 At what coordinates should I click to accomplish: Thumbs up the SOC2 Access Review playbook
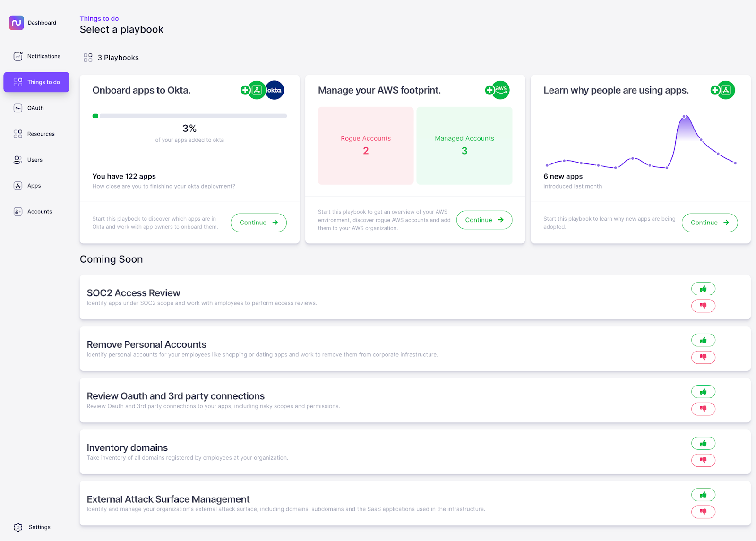click(703, 288)
